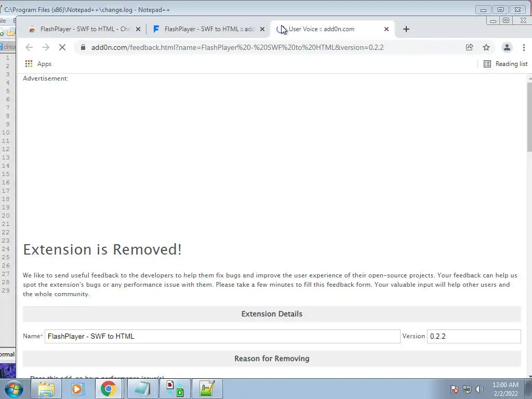Open a new Chrome tab
Viewport: 532px width, 399px height.
tap(406, 29)
